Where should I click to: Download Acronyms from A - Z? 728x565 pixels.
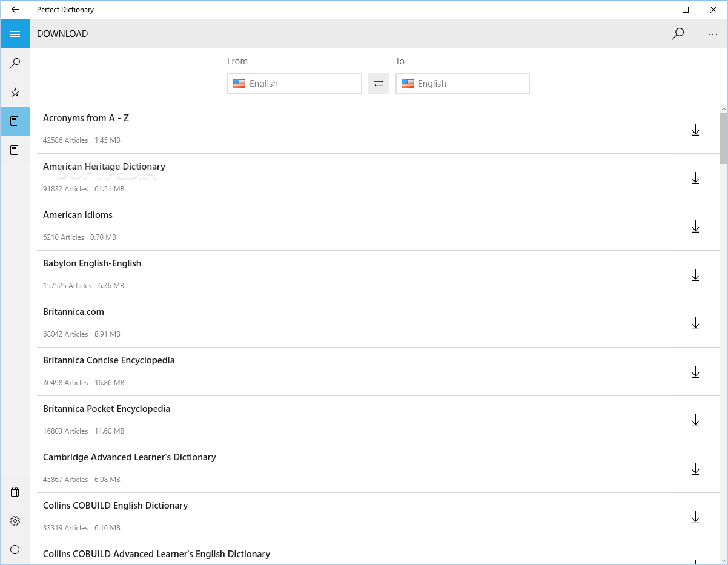[695, 130]
